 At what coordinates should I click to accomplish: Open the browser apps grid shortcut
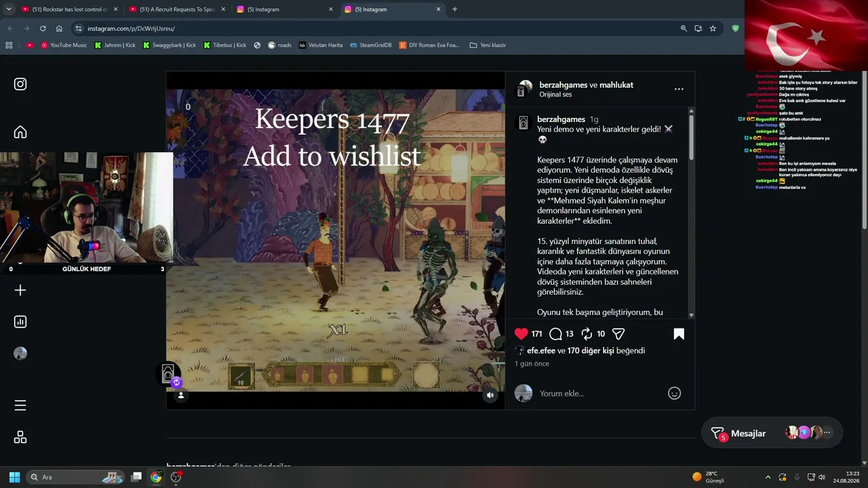pos(9,45)
